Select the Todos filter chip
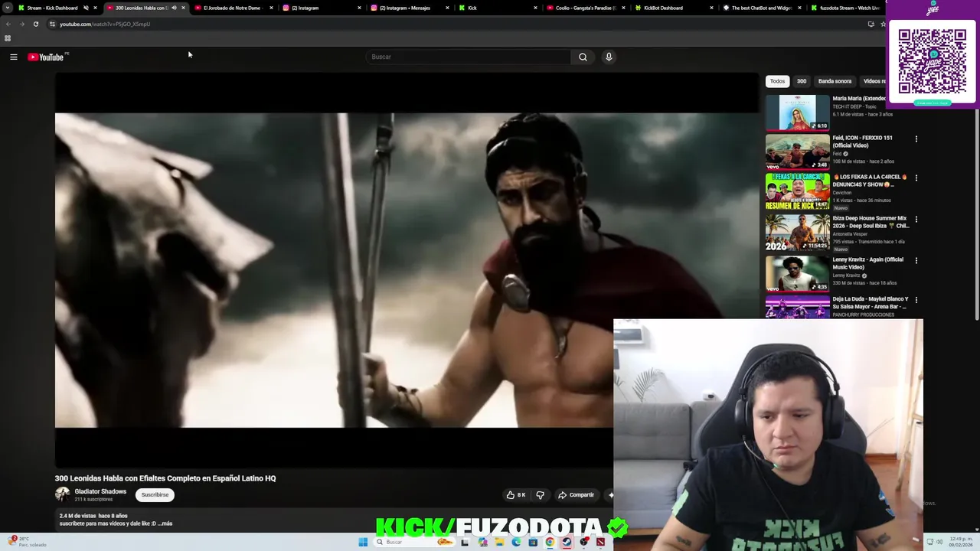This screenshot has width=980, height=551. 777,81
